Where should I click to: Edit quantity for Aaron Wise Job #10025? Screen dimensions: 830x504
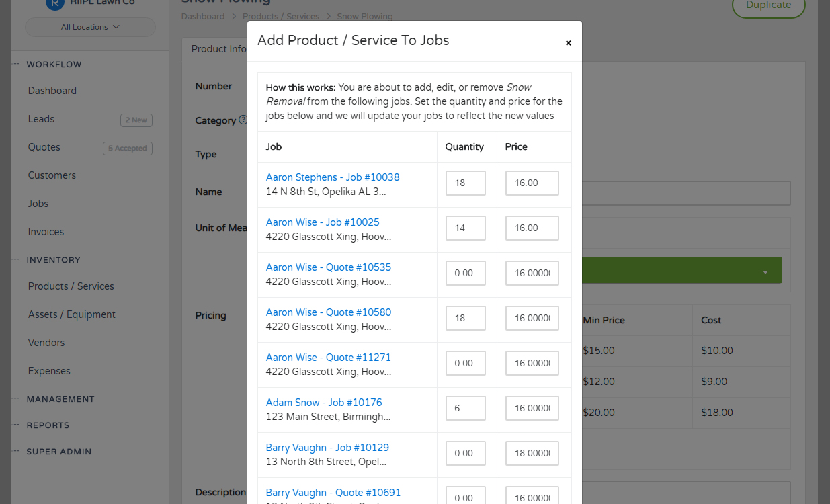pos(465,228)
